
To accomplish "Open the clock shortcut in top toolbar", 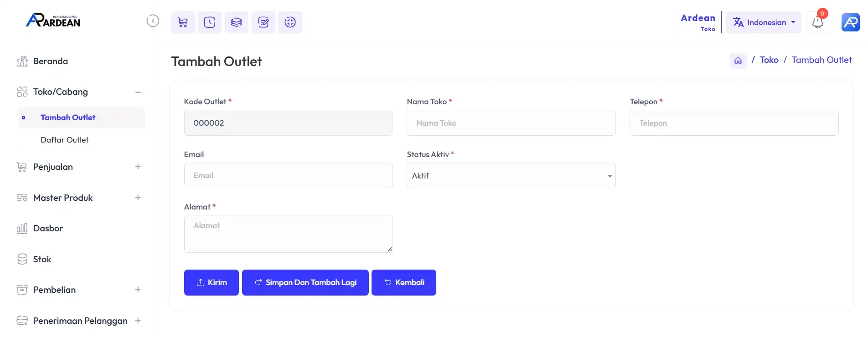I will 210,22.
